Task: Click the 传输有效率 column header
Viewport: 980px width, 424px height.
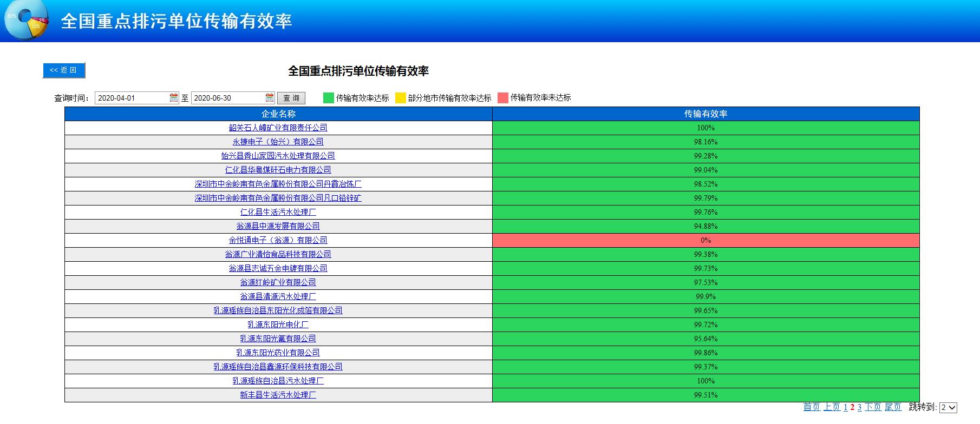Action: tap(706, 114)
